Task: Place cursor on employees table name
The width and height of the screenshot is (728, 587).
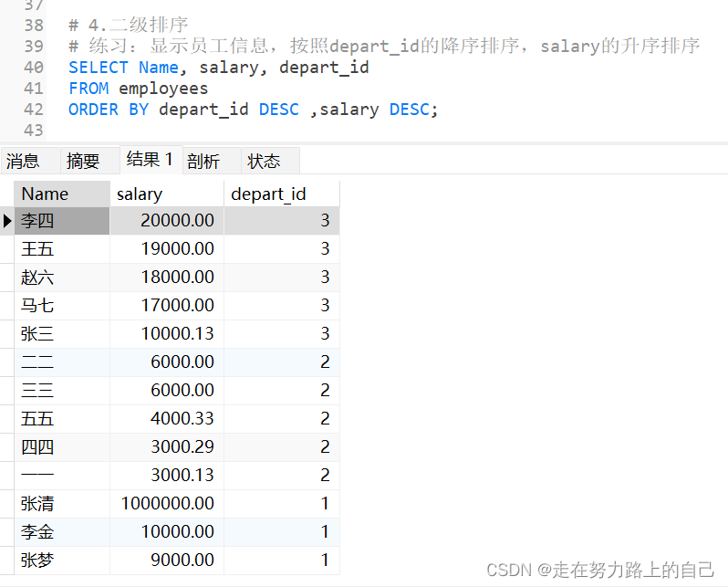Action: pyautogui.click(x=163, y=89)
